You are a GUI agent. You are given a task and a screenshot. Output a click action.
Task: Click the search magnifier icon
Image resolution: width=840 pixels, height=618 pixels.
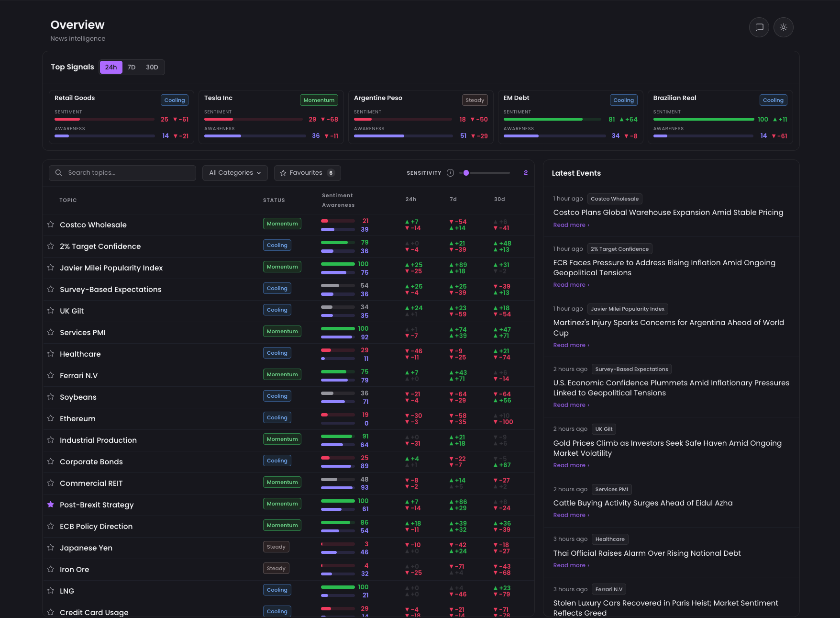[x=58, y=173]
